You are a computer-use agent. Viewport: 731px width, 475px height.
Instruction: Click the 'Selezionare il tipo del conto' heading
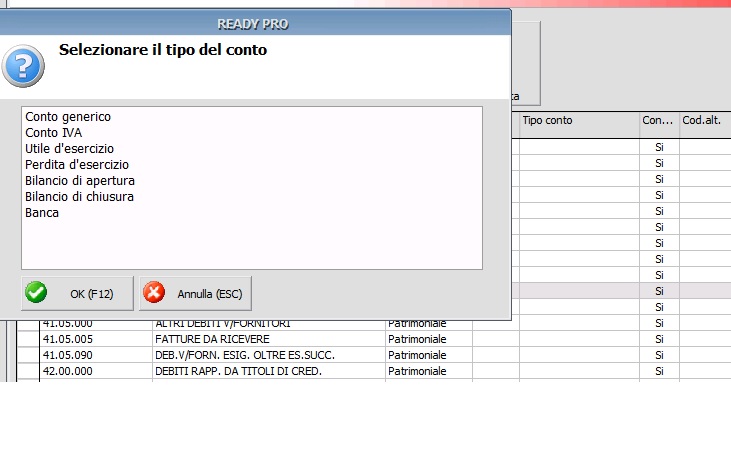click(x=163, y=50)
